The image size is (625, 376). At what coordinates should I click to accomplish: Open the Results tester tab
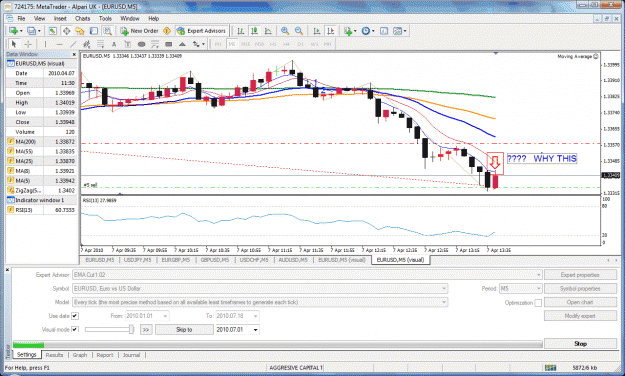[54, 355]
